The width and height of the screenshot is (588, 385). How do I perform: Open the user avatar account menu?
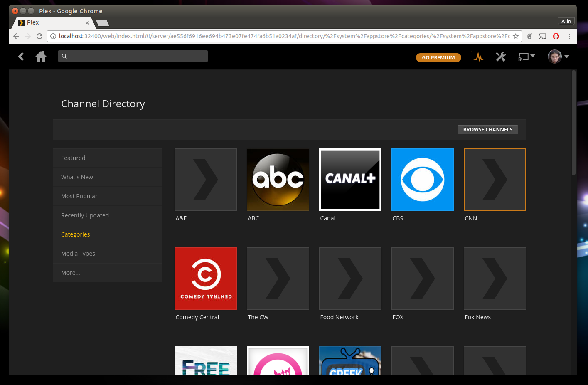[558, 57]
